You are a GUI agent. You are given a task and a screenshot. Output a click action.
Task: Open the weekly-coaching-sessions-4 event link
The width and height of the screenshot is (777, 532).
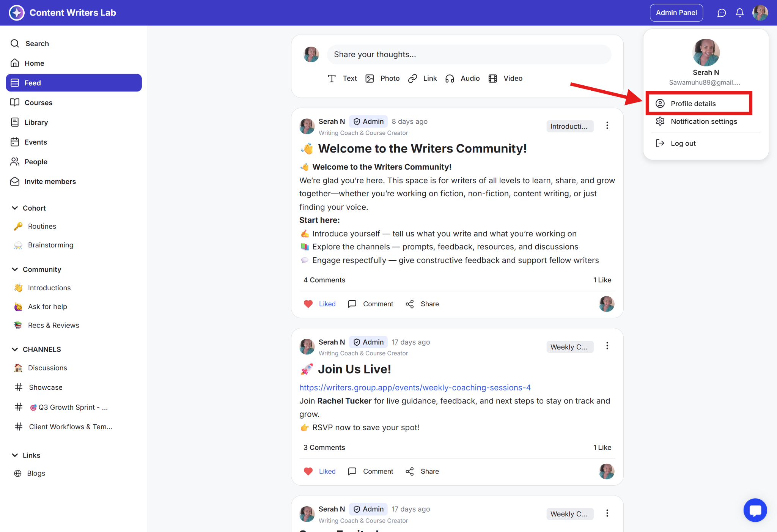pos(415,387)
